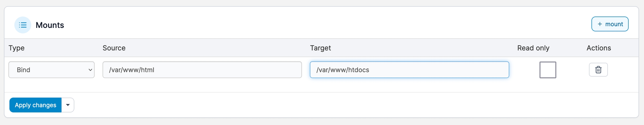Image resolution: width=644 pixels, height=125 pixels.
Task: Add a new mount with the mount button
Action: pos(610,24)
